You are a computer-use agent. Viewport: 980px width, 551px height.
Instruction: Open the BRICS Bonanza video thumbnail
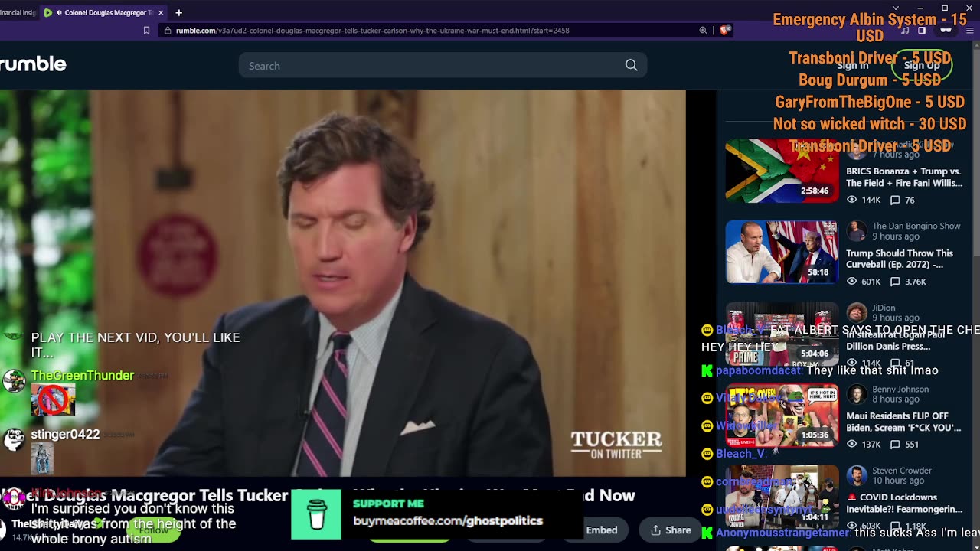click(x=782, y=171)
